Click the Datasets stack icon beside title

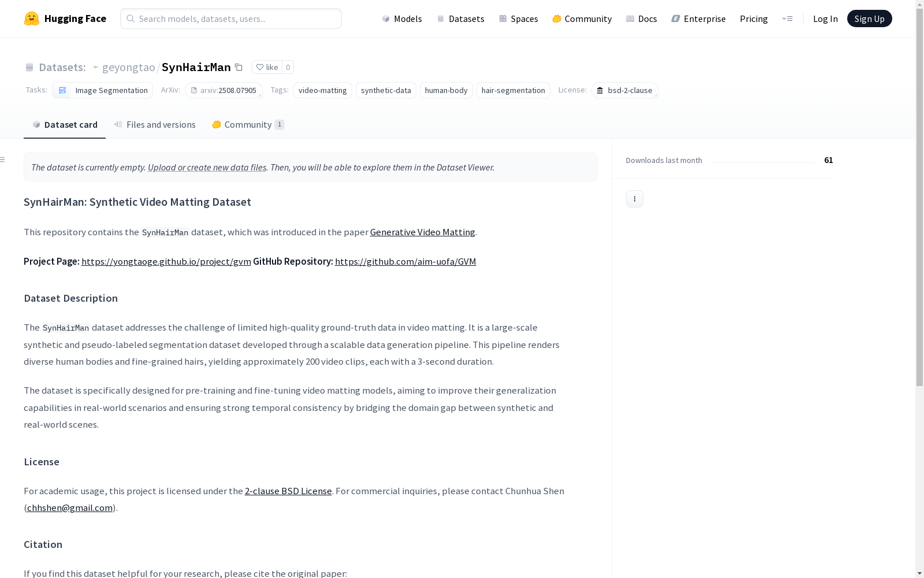pyautogui.click(x=29, y=68)
